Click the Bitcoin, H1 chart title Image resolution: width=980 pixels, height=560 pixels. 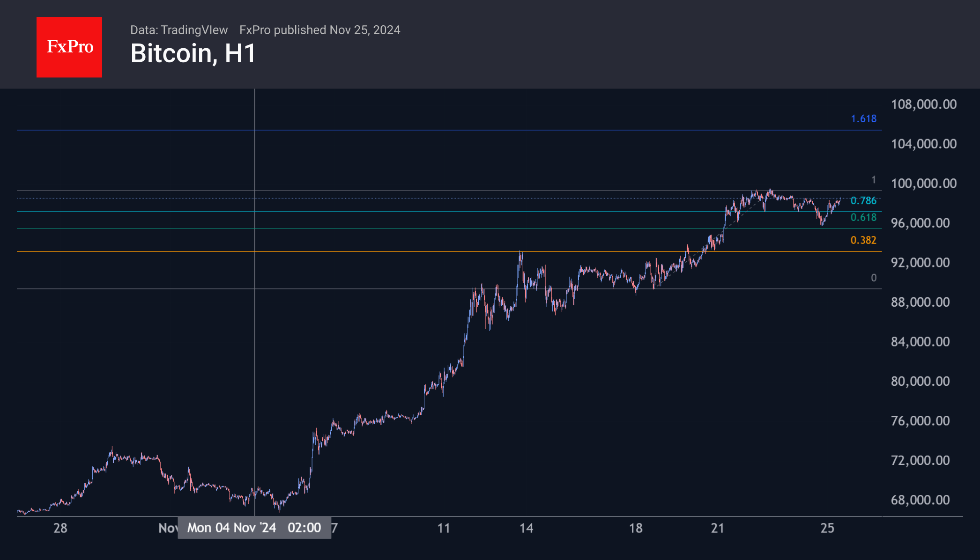pyautogui.click(x=193, y=53)
